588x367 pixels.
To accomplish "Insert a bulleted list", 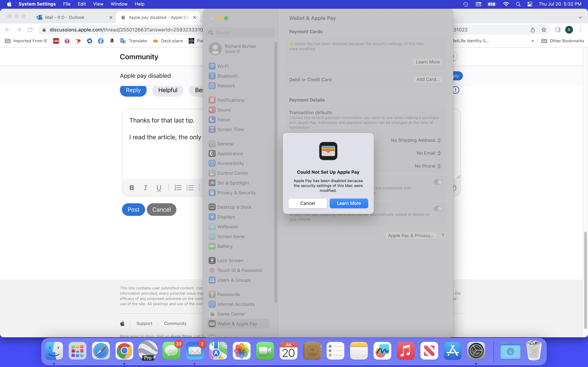I will point(190,188).
